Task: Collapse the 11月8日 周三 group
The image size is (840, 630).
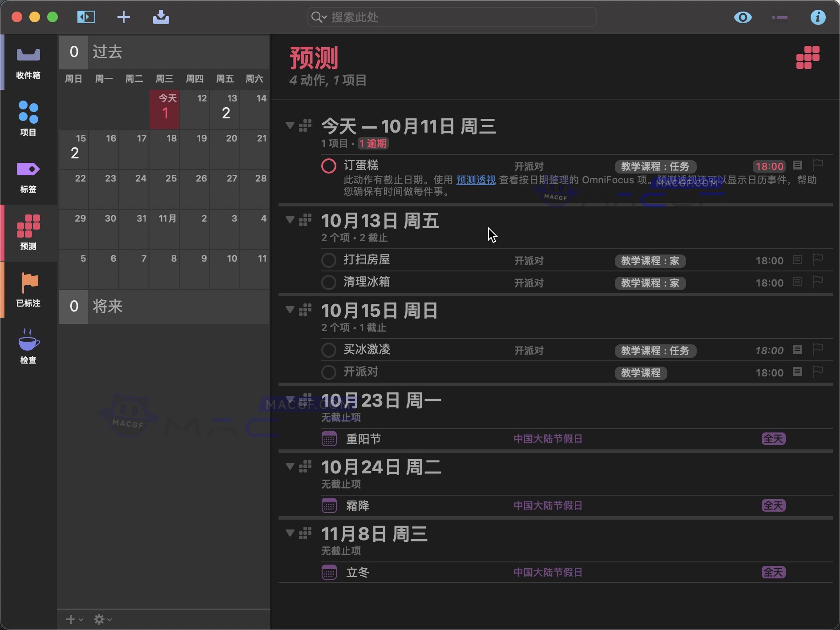Action: click(290, 533)
